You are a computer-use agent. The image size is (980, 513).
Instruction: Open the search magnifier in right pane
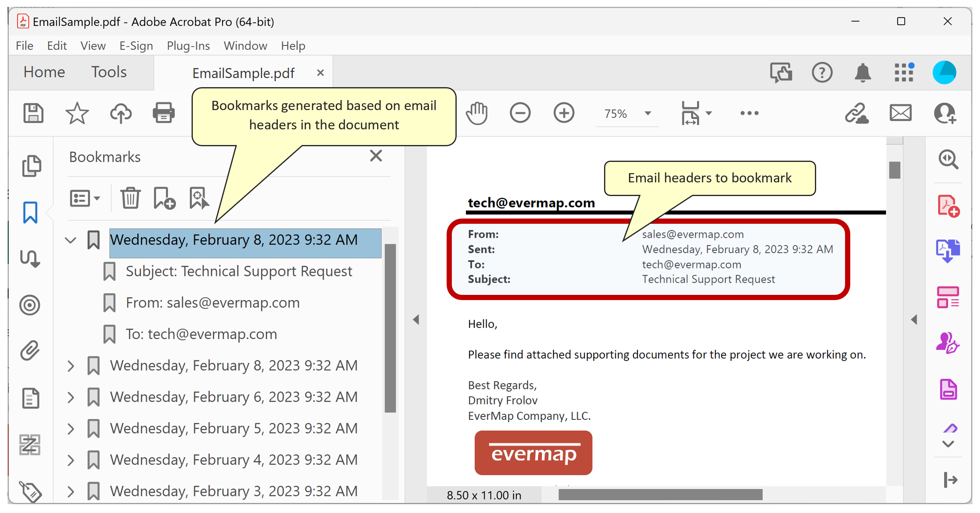click(948, 159)
